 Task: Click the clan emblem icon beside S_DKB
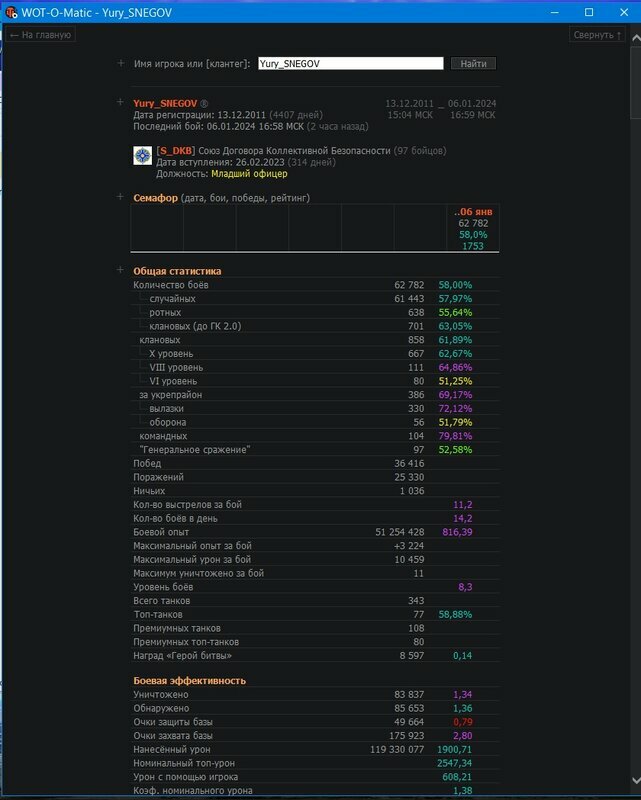point(143,155)
